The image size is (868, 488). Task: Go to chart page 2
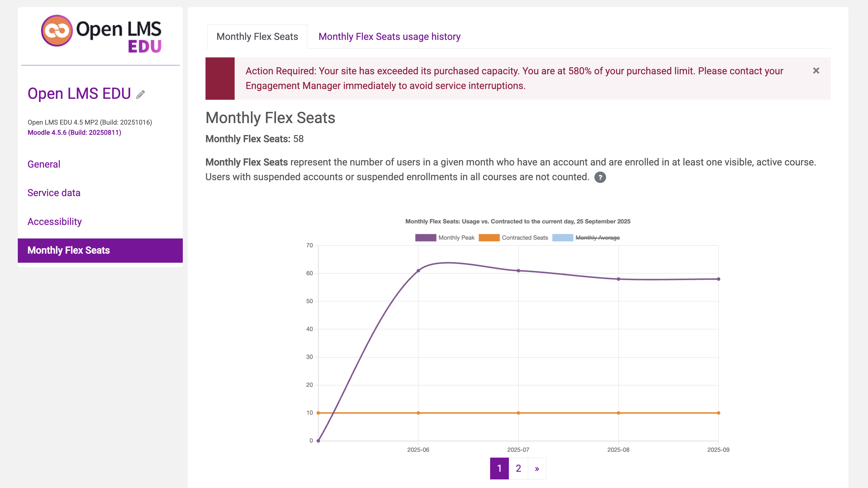click(x=518, y=468)
